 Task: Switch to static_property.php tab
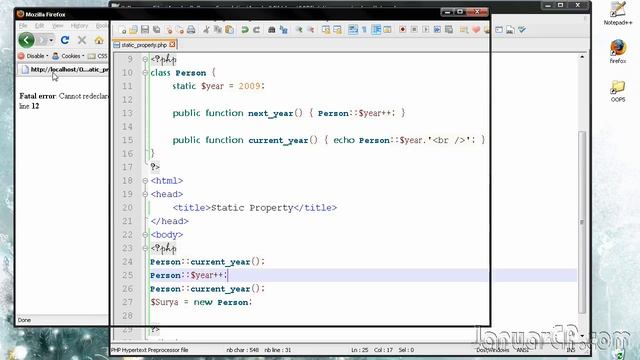point(144,45)
